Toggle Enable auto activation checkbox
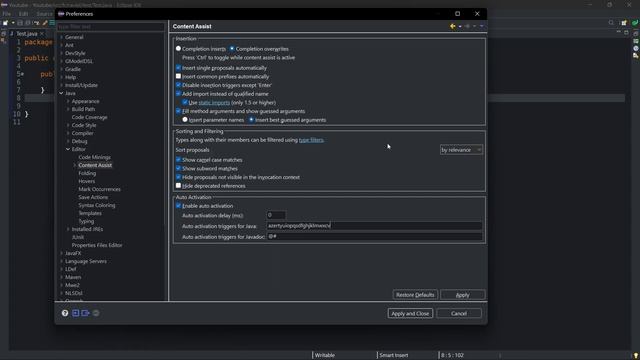Image resolution: width=640 pixels, height=360 pixels. point(178,206)
